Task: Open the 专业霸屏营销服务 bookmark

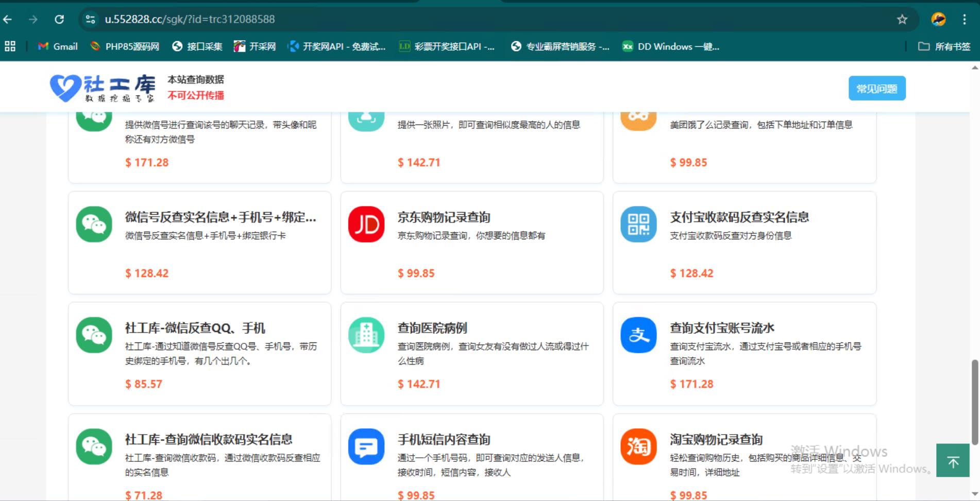Action: click(x=560, y=46)
